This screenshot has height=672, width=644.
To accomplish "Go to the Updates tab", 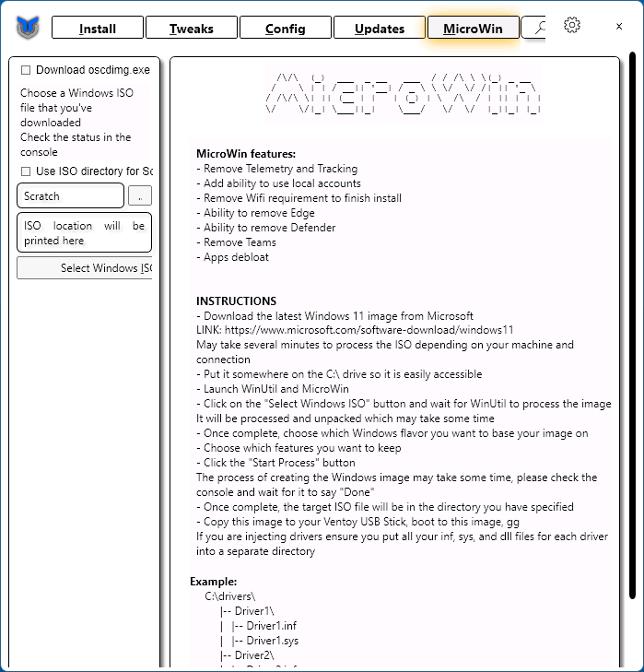I will [380, 28].
